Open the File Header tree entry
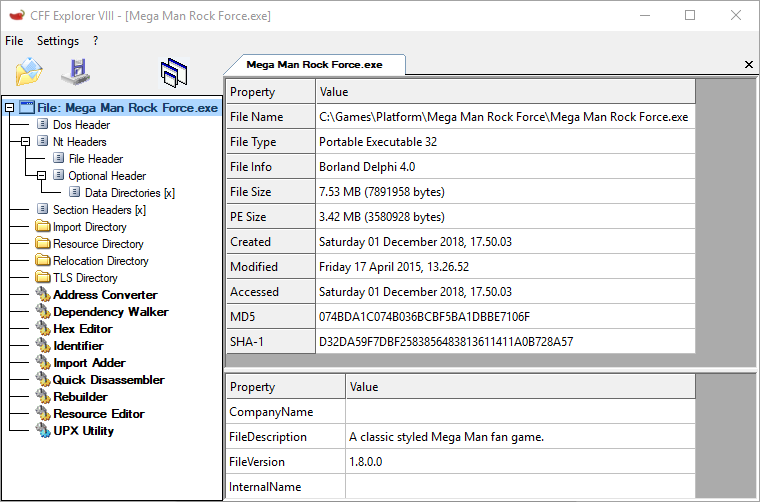 click(96, 158)
